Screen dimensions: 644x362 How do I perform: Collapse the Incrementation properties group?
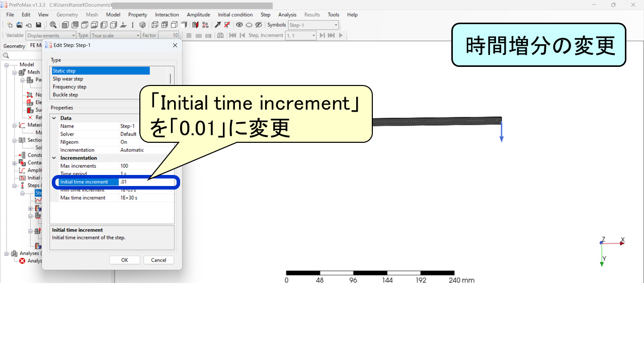tap(54, 158)
